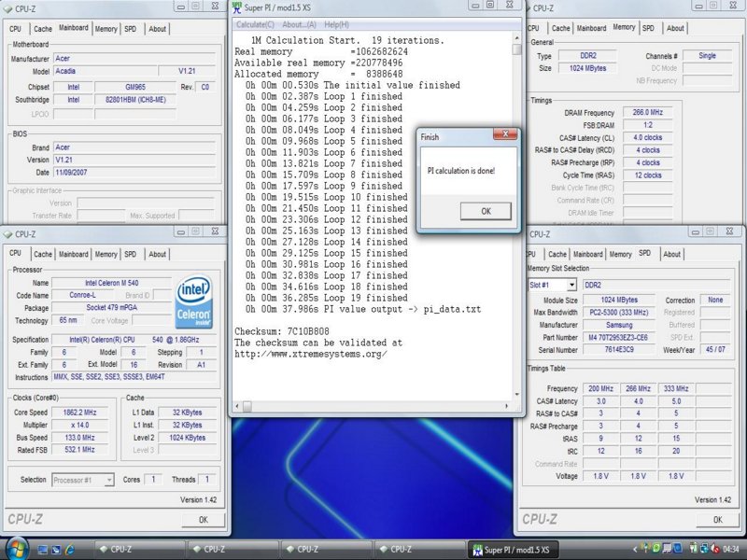The image size is (747, 560).
Task: Click Core Speed value 1862.2 MHz
Action: (79, 413)
